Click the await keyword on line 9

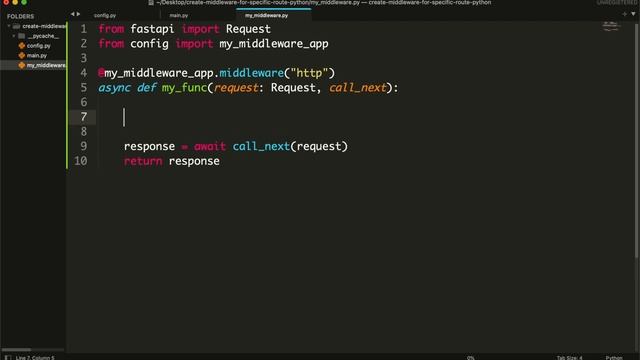[x=210, y=147]
